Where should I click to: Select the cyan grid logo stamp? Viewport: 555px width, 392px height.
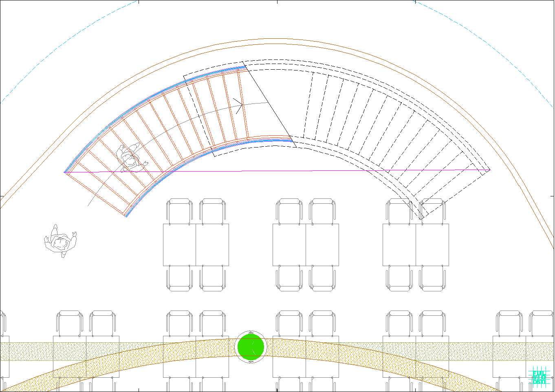pos(539,377)
